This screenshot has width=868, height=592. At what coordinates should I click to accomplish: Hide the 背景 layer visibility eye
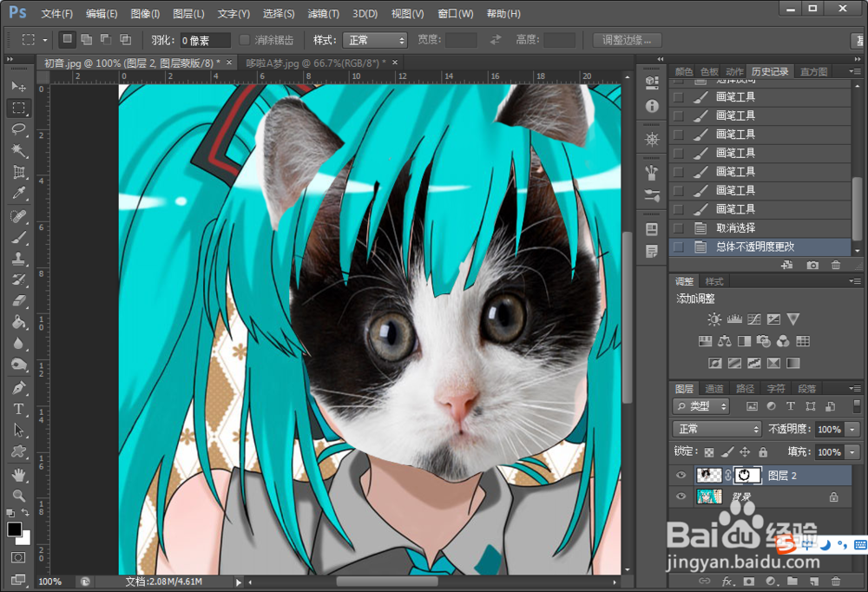681,497
